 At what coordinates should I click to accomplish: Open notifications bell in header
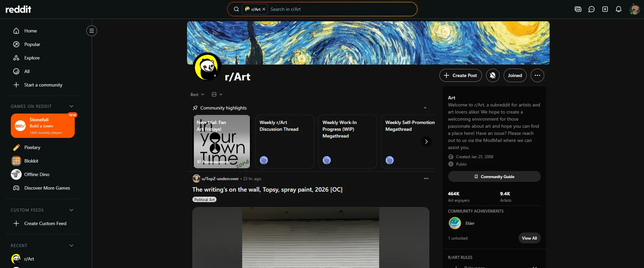pos(619,9)
